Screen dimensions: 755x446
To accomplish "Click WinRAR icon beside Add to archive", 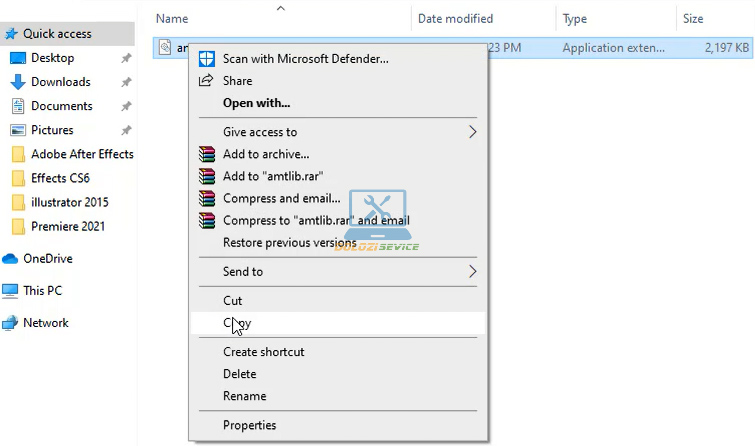I will pyautogui.click(x=207, y=154).
